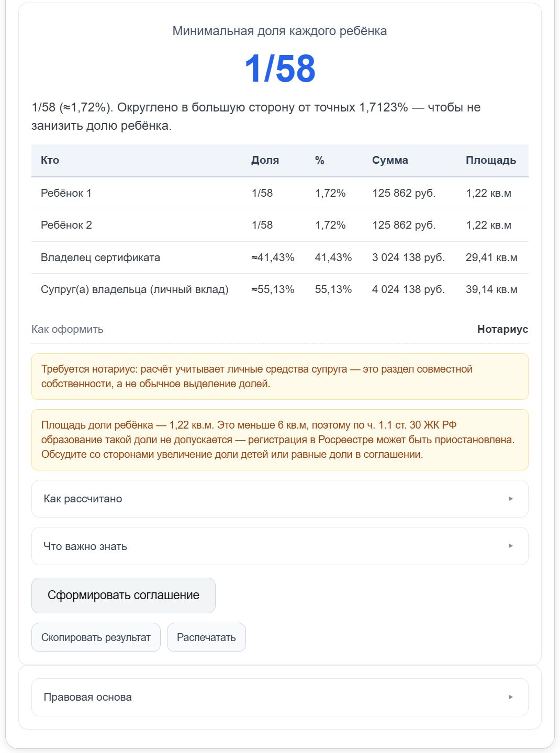The image size is (560, 753).
Task: Click the arrow icon in 'Что важно знать' row
Action: click(511, 546)
